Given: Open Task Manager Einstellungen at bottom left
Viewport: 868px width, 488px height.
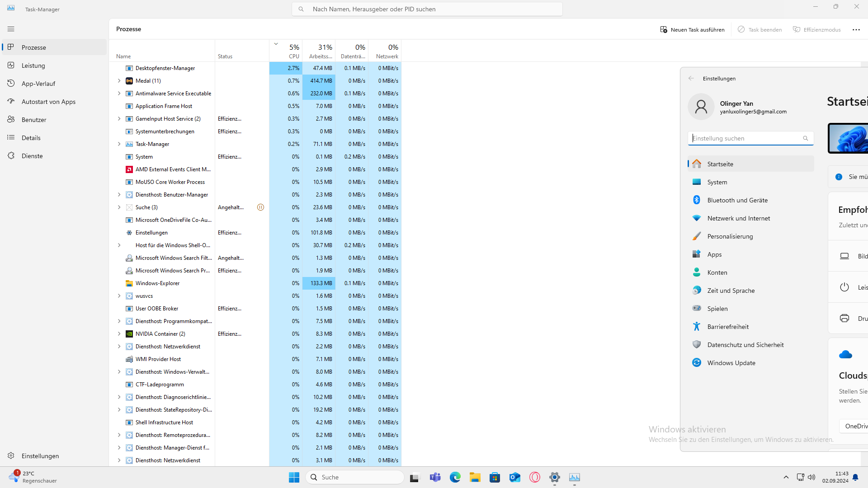Looking at the screenshot, I should click(x=40, y=456).
